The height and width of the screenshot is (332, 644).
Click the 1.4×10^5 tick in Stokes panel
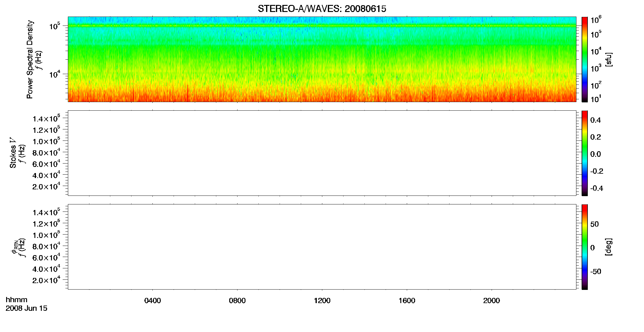(46, 118)
